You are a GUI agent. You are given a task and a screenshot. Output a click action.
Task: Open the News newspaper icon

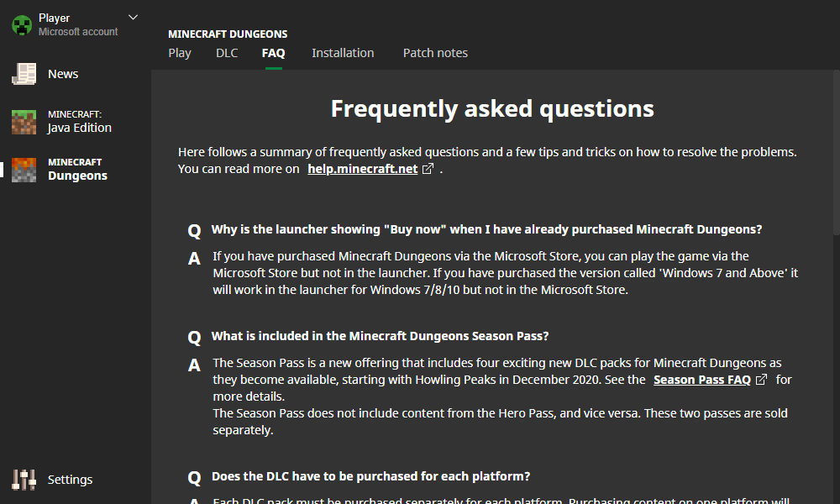tap(24, 74)
